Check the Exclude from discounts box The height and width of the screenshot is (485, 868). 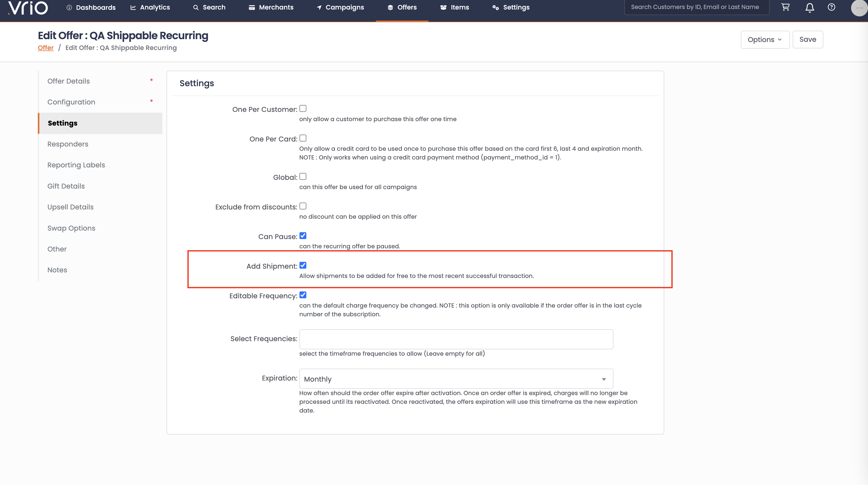point(303,206)
